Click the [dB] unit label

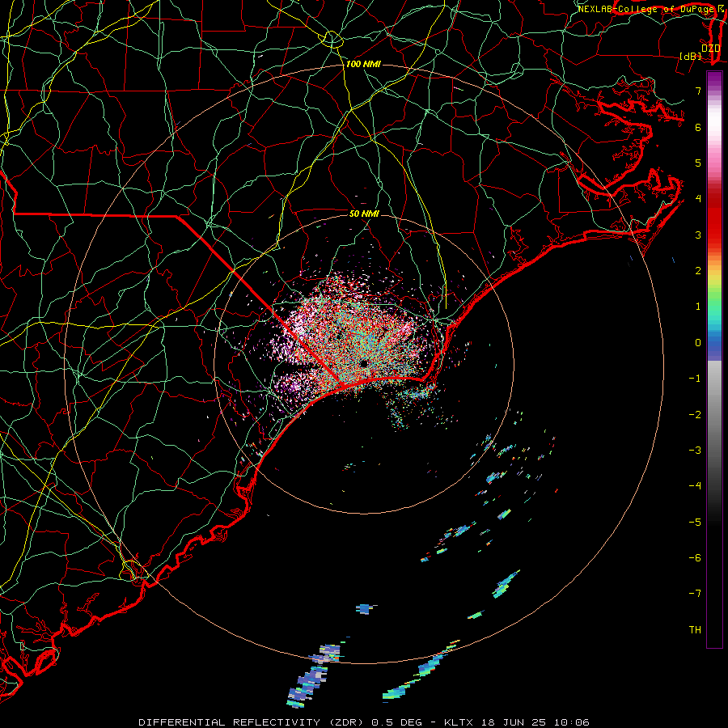click(x=691, y=56)
